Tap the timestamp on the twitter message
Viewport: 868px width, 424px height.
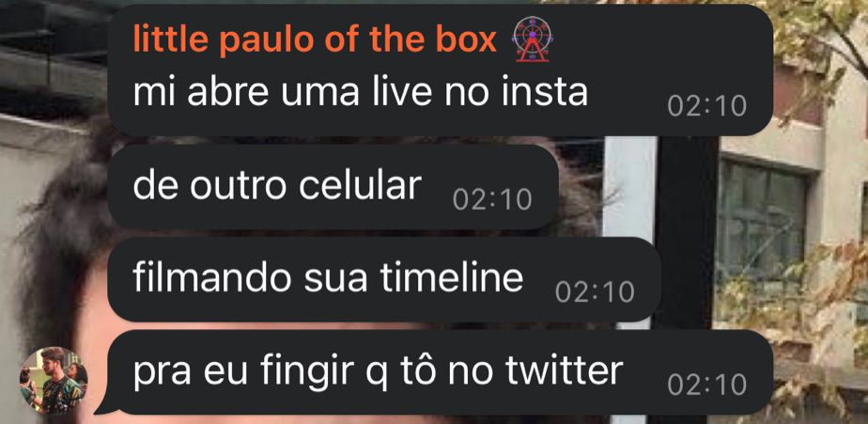(707, 385)
